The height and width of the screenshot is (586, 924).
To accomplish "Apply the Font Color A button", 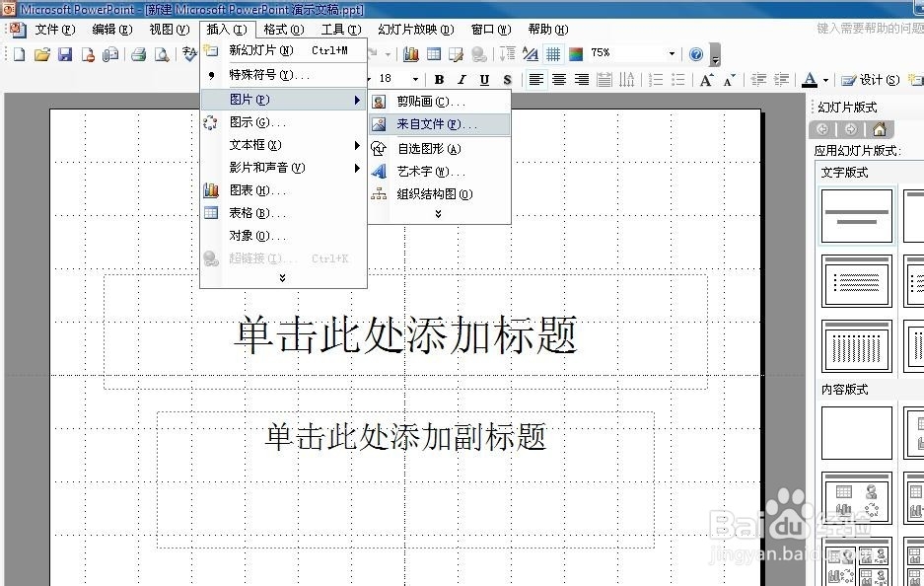I will pos(810,80).
